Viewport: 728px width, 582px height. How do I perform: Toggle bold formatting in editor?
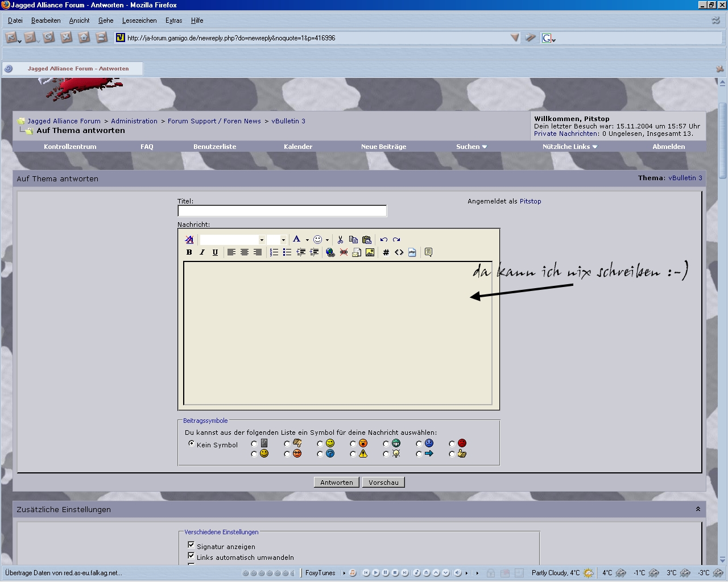189,252
